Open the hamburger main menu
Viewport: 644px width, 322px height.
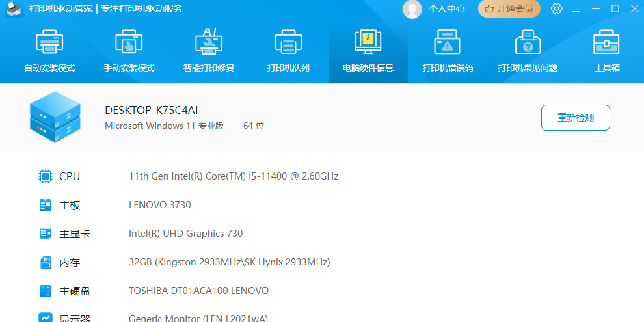(576, 8)
